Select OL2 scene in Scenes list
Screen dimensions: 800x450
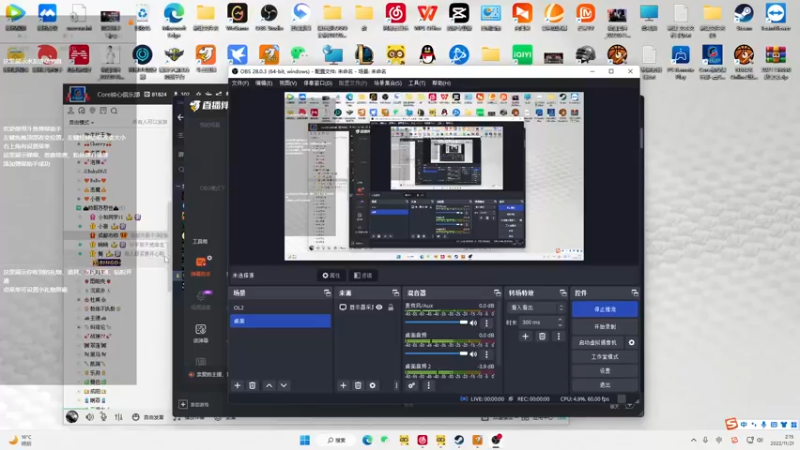click(x=281, y=308)
